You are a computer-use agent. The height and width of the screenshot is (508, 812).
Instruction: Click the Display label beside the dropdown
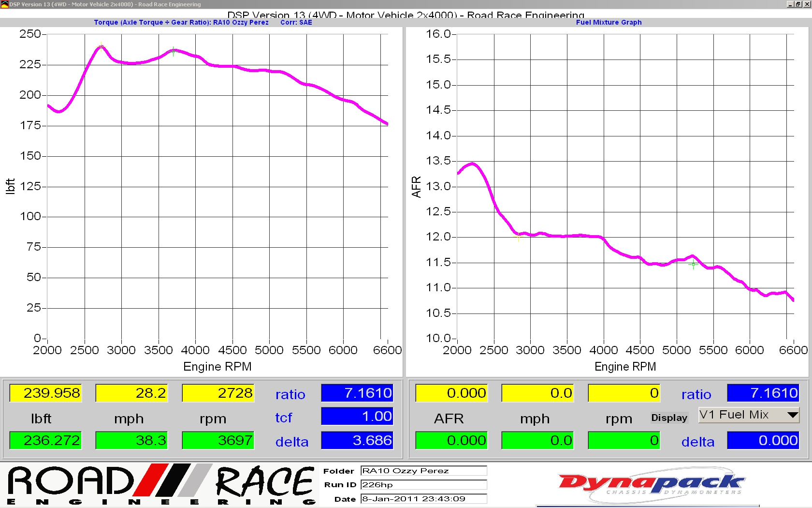coord(669,418)
